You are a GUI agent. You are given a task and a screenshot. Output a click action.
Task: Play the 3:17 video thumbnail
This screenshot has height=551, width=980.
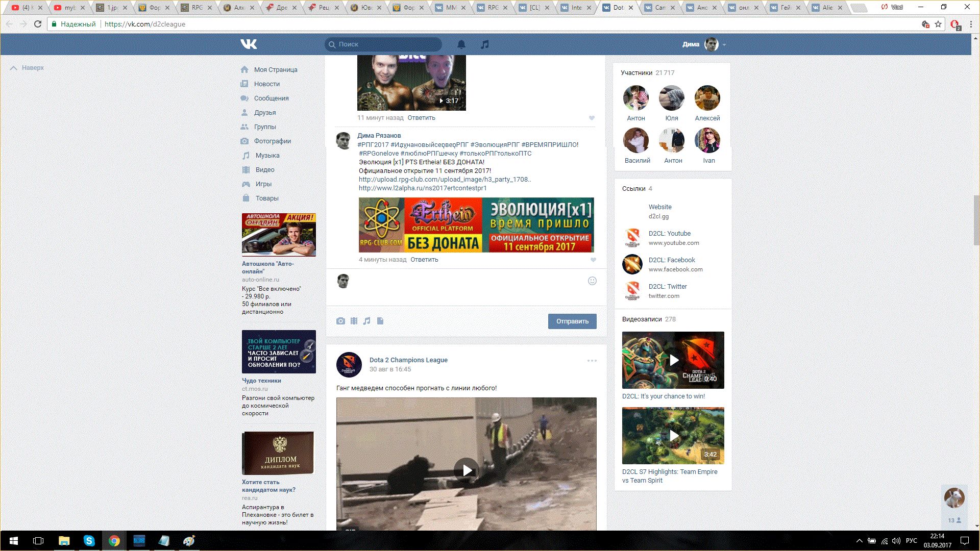[x=411, y=83]
